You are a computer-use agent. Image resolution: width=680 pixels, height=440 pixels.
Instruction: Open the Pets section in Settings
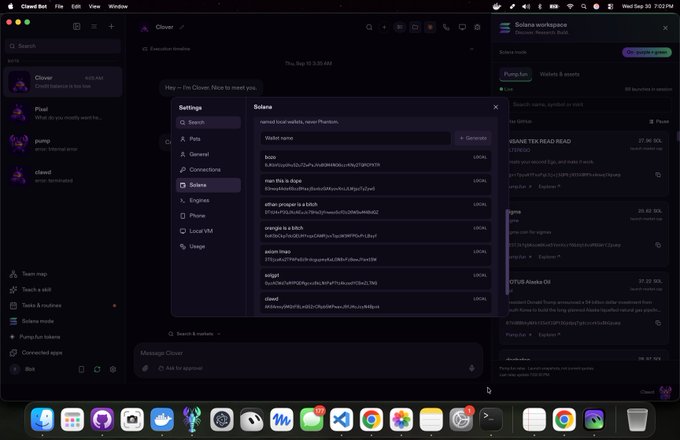[x=209, y=139]
